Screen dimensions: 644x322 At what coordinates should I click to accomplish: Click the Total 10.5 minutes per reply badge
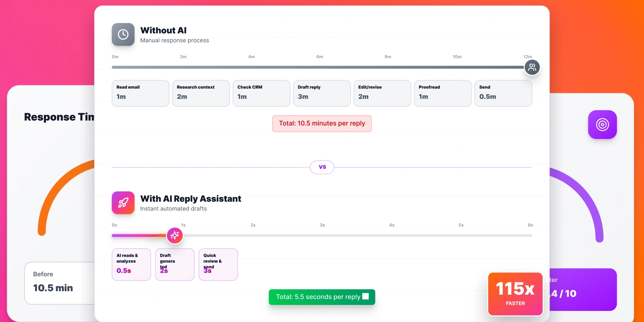coord(322,123)
